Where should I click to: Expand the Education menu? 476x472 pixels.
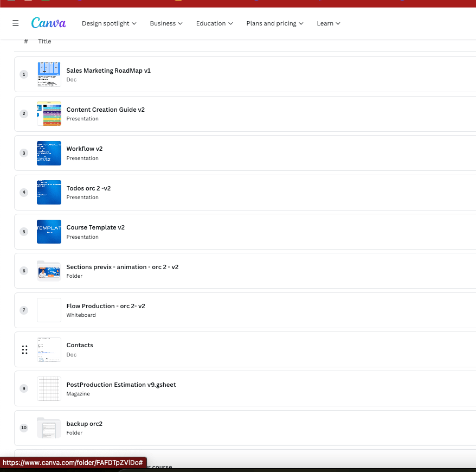coord(214,23)
